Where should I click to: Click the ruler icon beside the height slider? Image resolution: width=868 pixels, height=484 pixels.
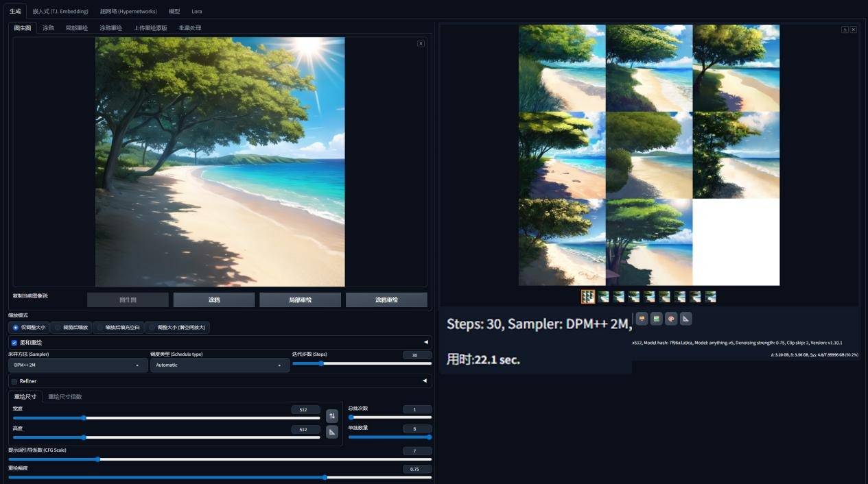(x=332, y=432)
